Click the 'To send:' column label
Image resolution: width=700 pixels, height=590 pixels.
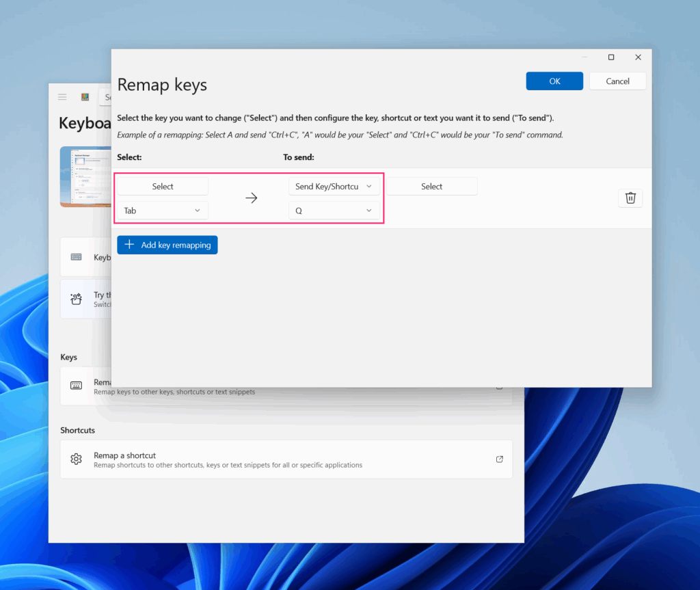[x=299, y=157]
